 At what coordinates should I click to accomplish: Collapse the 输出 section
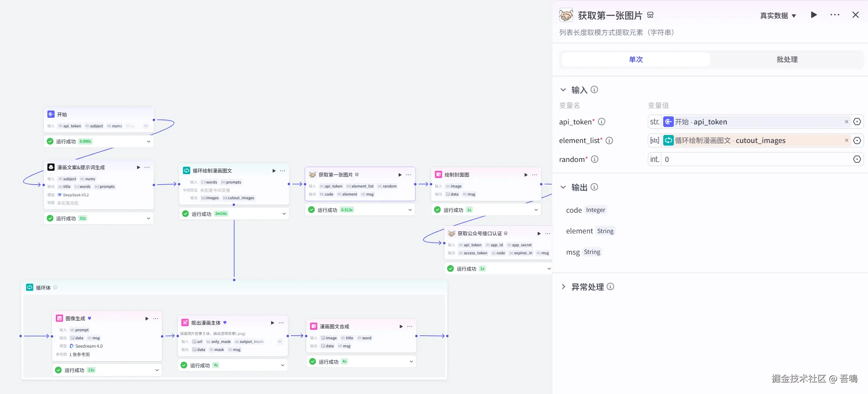[x=563, y=187]
